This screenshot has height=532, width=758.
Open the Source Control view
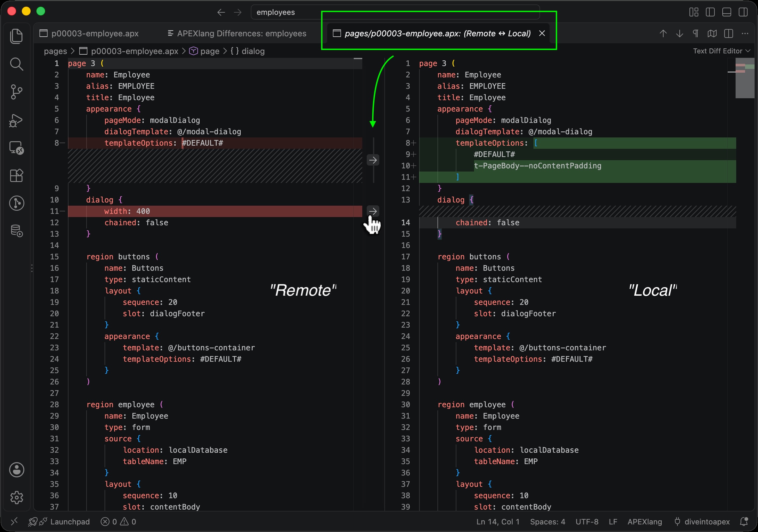(16, 92)
